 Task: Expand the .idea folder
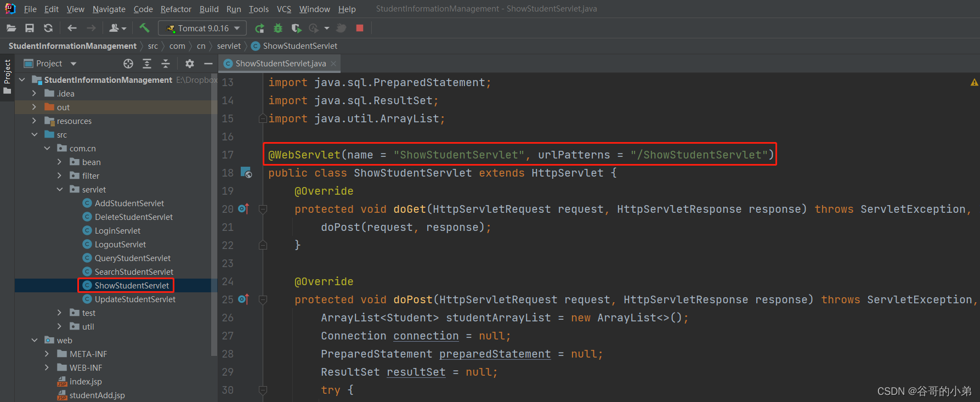(35, 94)
